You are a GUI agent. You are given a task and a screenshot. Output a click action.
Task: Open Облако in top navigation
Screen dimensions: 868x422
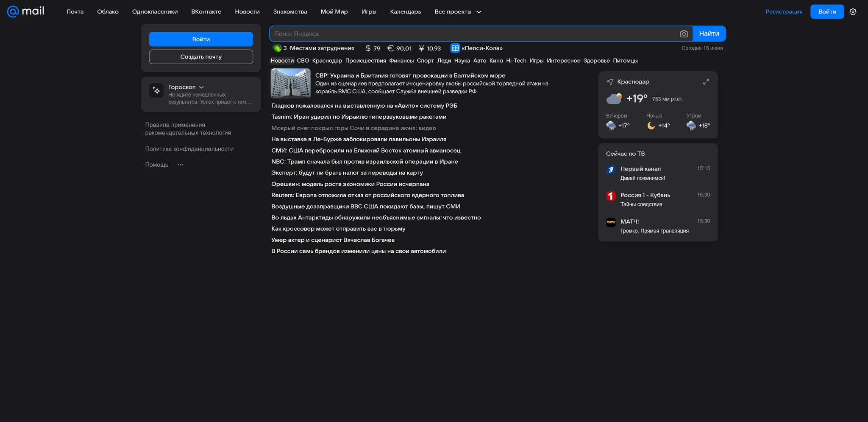coord(108,12)
